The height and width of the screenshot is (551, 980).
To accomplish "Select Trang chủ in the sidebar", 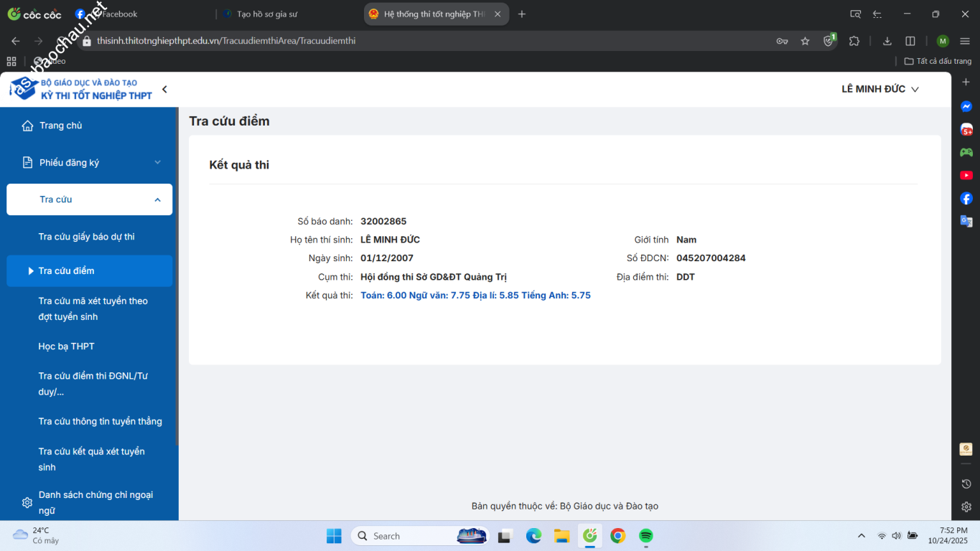I will (61, 126).
